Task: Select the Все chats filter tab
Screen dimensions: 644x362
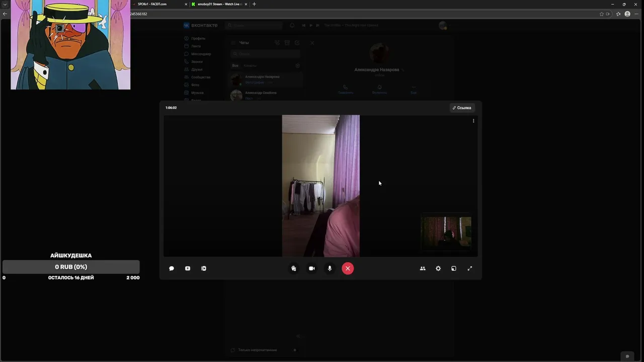Action: (235, 65)
